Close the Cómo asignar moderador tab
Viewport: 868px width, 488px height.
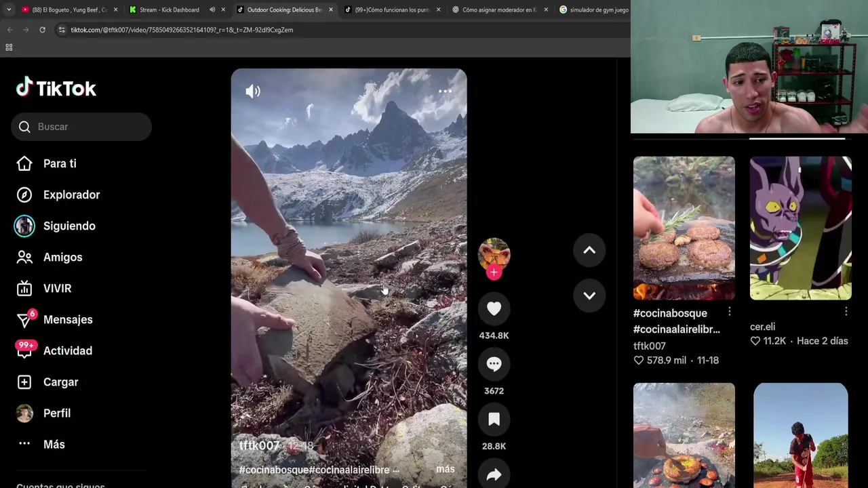[546, 9]
